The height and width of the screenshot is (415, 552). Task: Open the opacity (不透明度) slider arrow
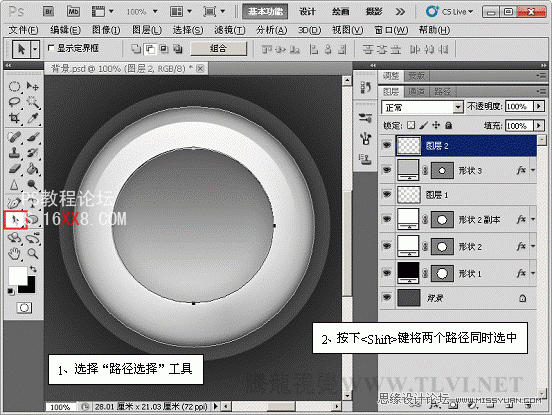coord(539,106)
